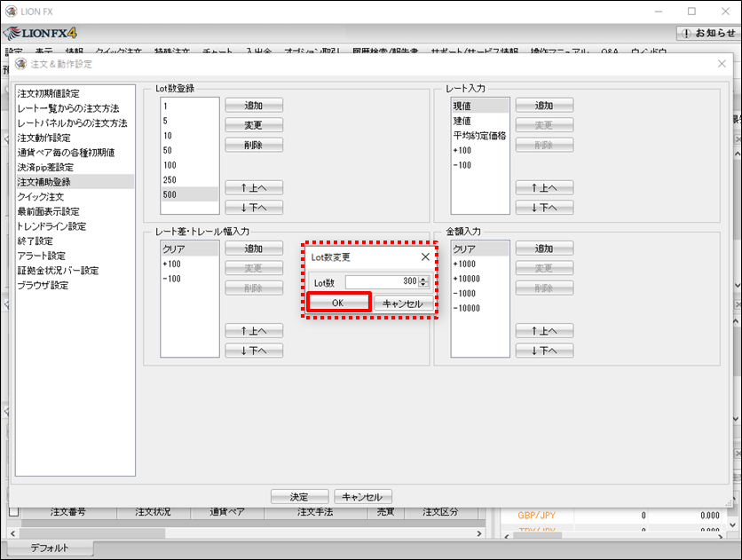
Task: Click 削除 in the Lot数登録 group
Action: click(x=254, y=145)
